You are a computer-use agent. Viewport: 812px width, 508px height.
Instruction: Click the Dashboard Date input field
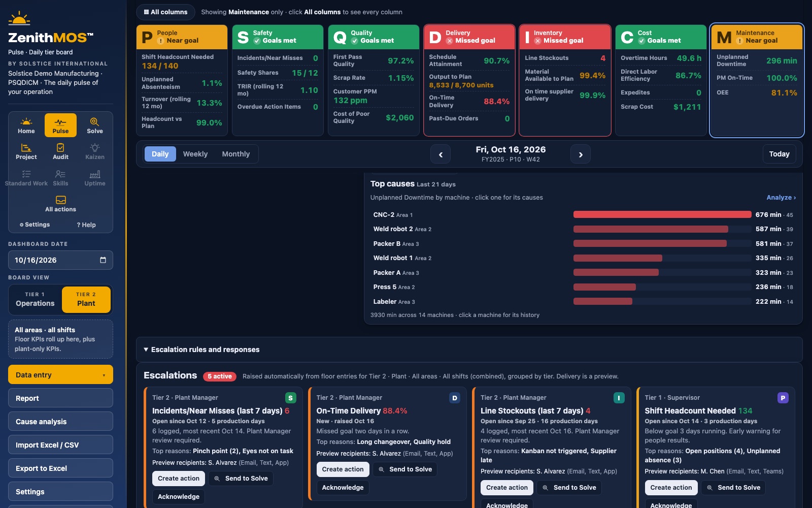click(x=60, y=260)
